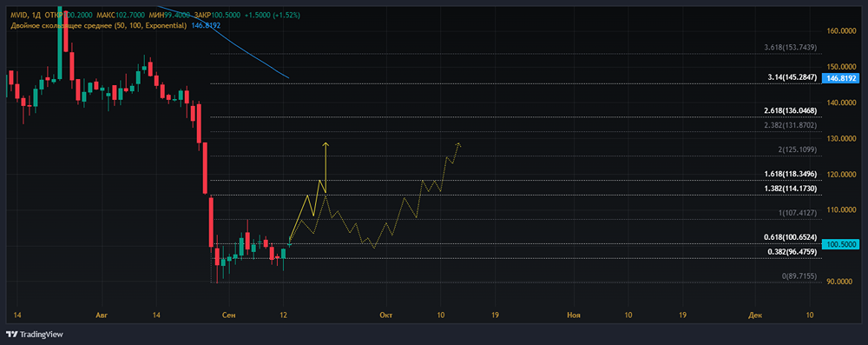Image resolution: width=868 pixels, height=345 pixels.
Task: Click the 150.0000 price axis label
Action: (x=840, y=67)
